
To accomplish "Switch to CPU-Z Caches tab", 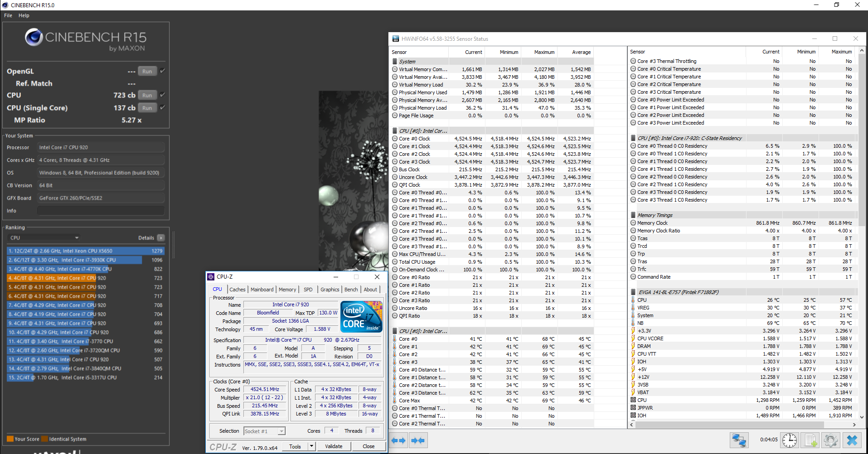I will (x=237, y=290).
